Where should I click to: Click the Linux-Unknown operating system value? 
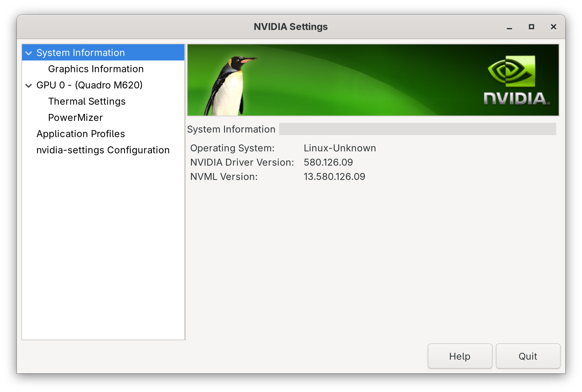point(340,148)
